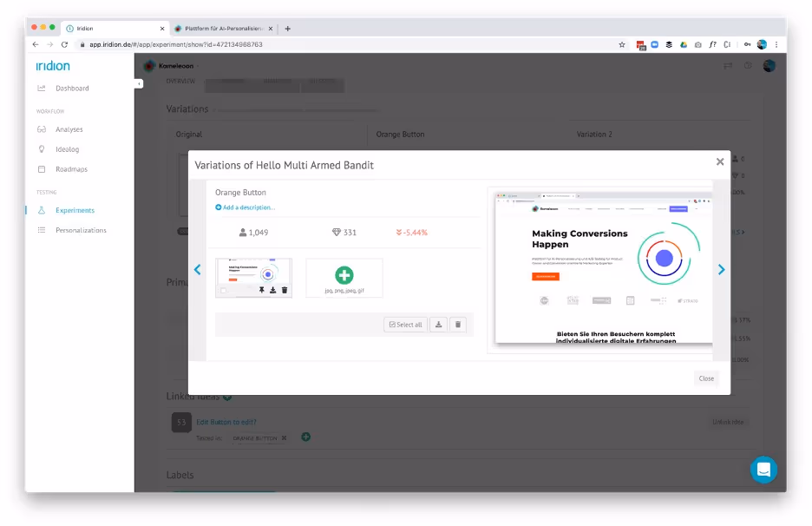Open Roadmaps in the sidebar

click(71, 169)
